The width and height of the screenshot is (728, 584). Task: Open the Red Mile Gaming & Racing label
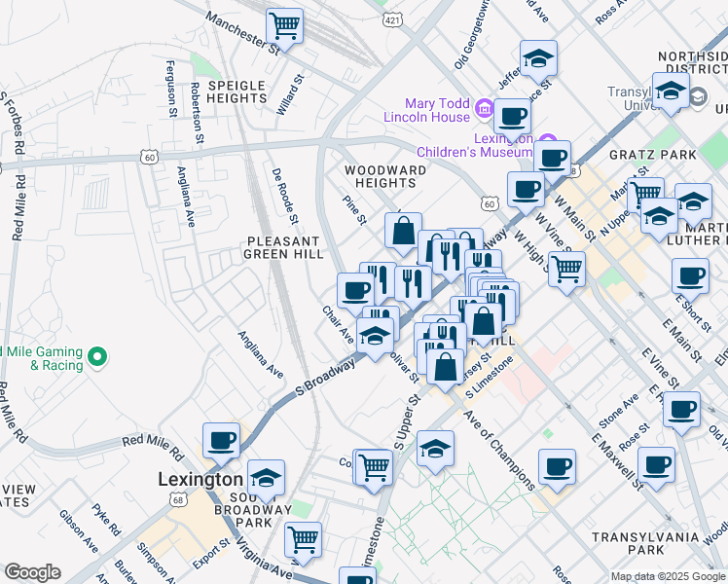point(41,358)
